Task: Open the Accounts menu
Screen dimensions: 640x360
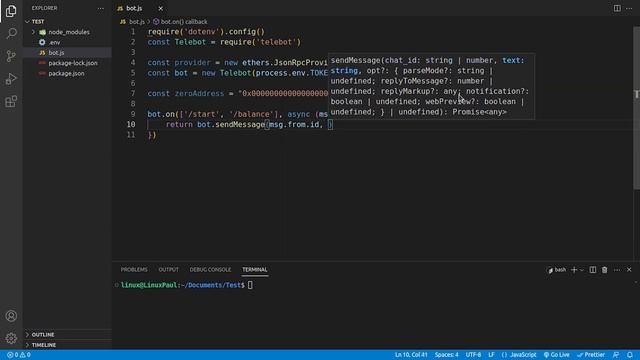Action: coord(11,316)
